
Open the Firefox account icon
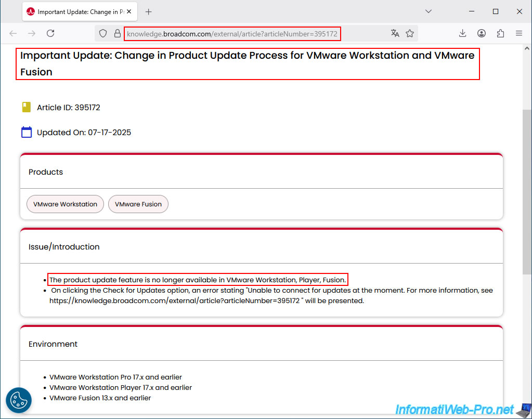coord(482,33)
